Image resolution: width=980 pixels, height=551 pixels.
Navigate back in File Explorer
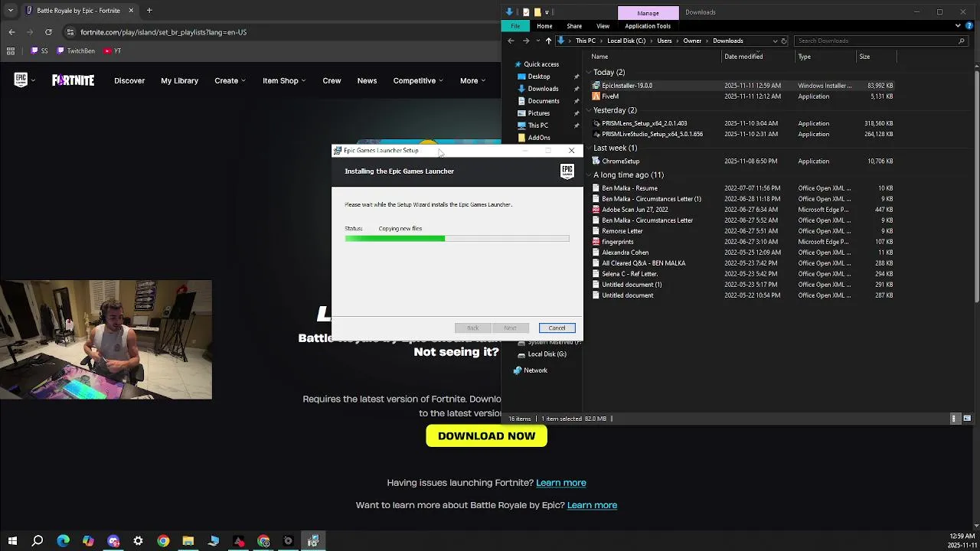511,41
